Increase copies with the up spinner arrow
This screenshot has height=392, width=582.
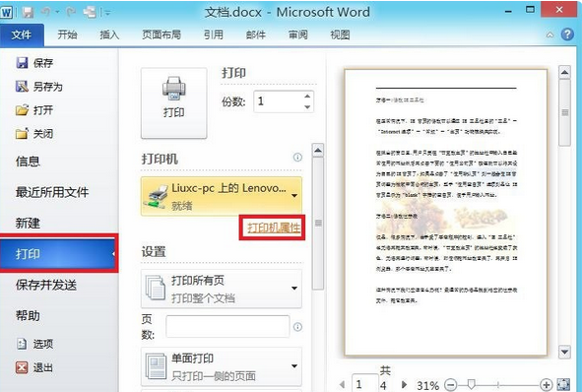(x=307, y=97)
